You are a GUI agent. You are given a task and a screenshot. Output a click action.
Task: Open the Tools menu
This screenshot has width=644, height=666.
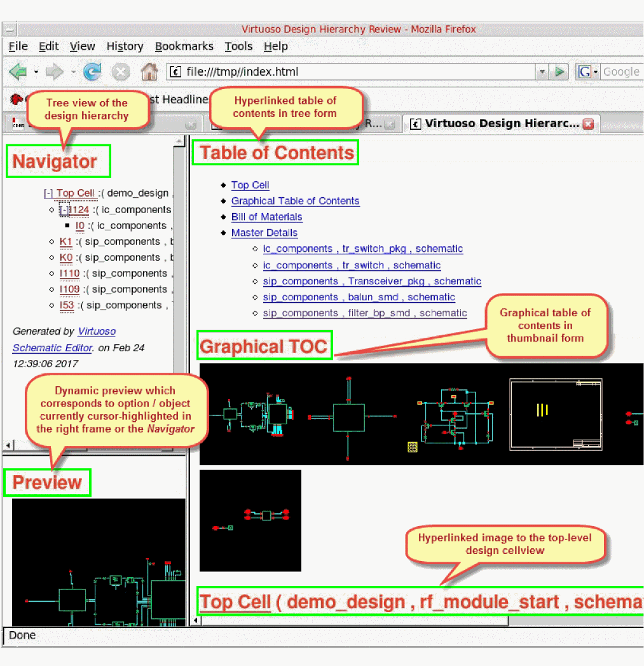[x=238, y=46]
